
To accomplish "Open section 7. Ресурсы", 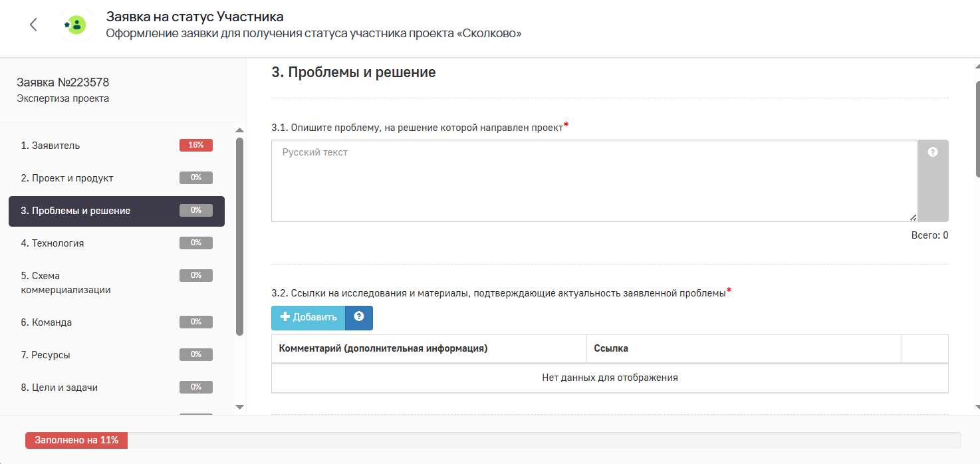I will [x=116, y=355].
